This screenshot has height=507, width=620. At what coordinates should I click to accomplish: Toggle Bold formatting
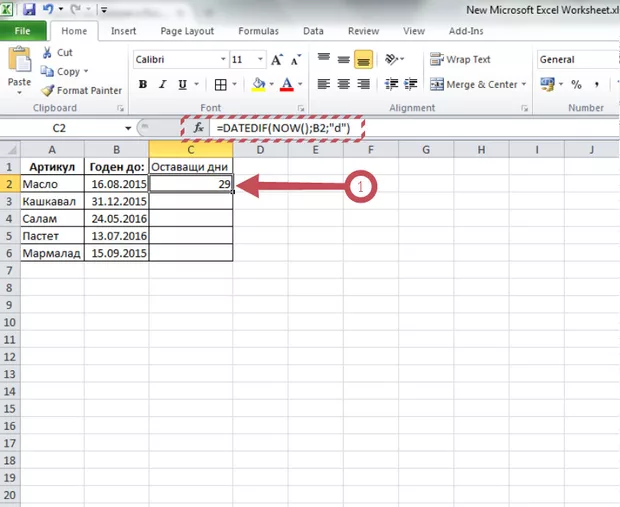(x=142, y=85)
